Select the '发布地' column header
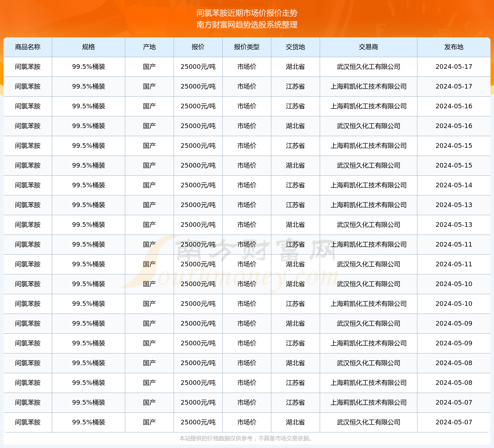The width and height of the screenshot is (494, 448). 454,47
